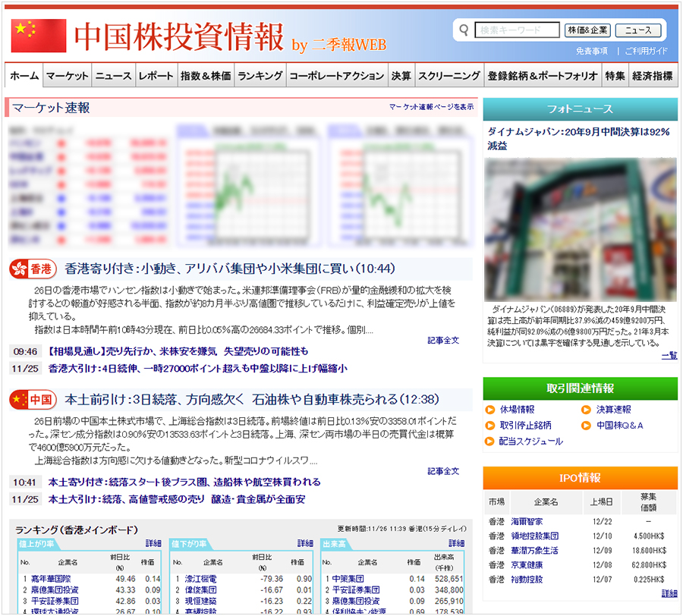Image resolution: width=683 pixels, height=616 pixels.
Task: Click the 中国 flag badge
Action: point(33,400)
